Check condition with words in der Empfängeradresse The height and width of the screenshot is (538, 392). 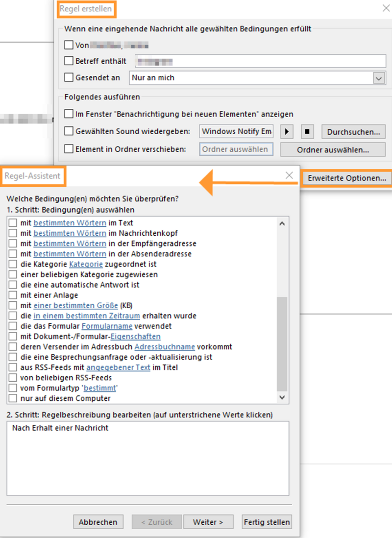coord(13,243)
